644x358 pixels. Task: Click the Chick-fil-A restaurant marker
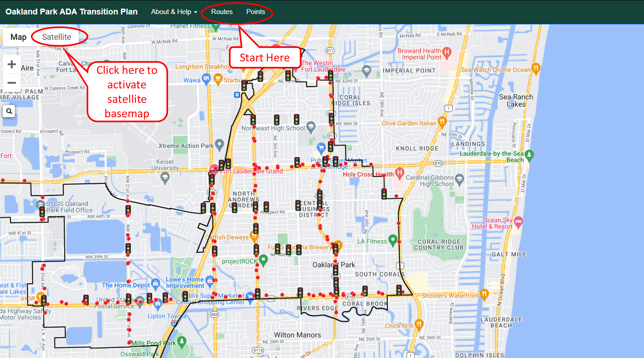click(419, 324)
